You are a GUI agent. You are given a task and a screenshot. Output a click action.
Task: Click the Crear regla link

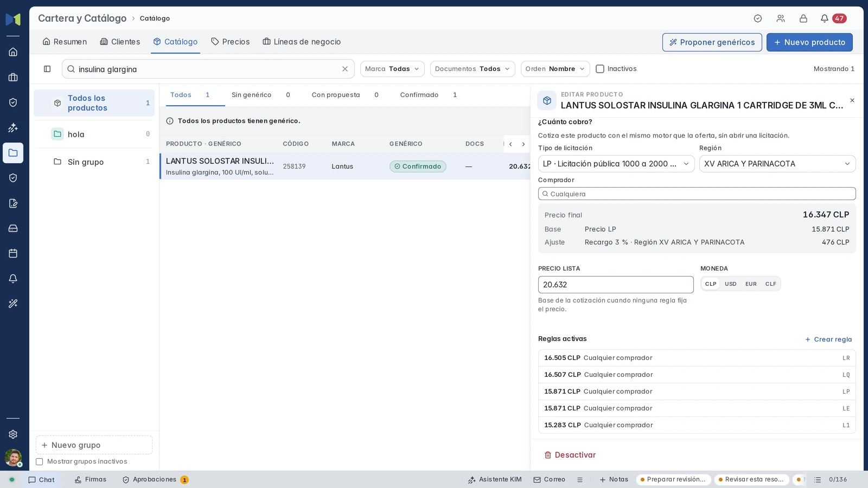coord(828,339)
